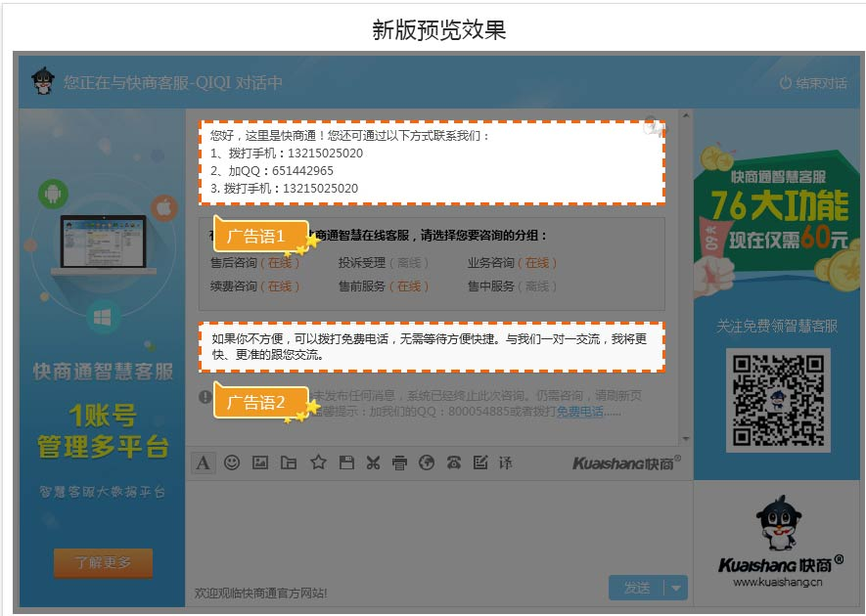Open the font settings A icon
Screen dimensions: 866x616
pyautogui.click(x=203, y=462)
